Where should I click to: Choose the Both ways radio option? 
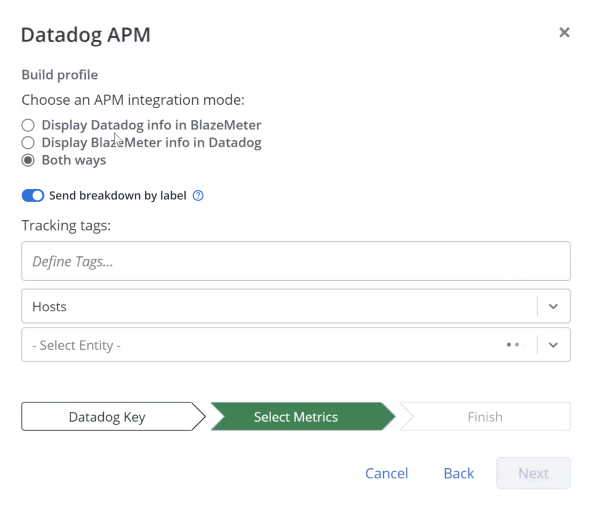point(28,160)
